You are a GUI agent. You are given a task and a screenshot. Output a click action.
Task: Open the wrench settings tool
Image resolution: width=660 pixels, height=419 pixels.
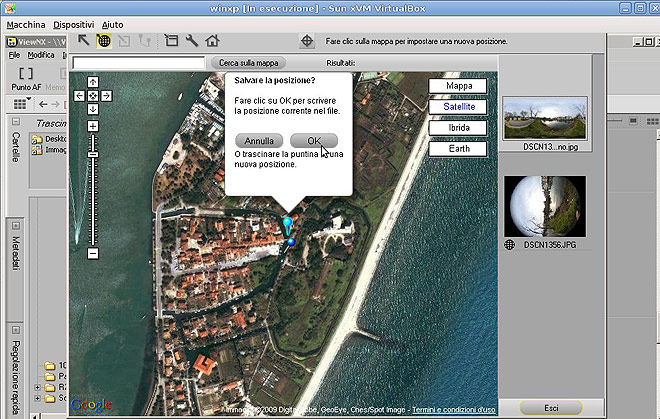point(192,40)
